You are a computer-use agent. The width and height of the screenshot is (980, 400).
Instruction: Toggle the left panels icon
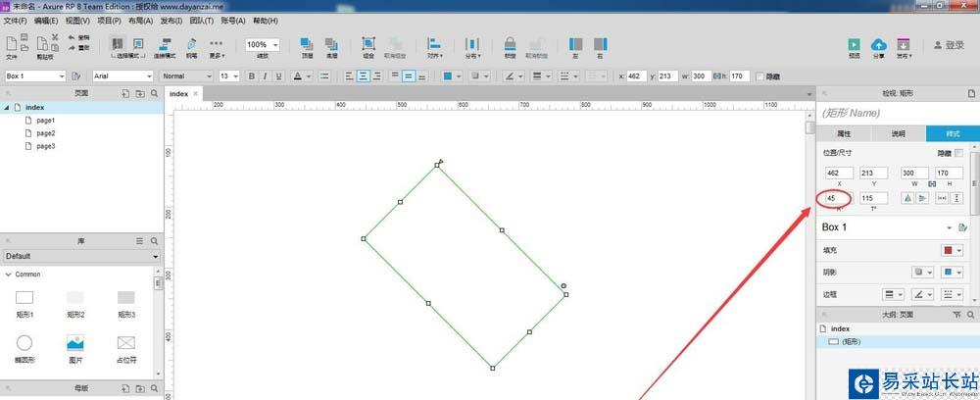[x=575, y=44]
